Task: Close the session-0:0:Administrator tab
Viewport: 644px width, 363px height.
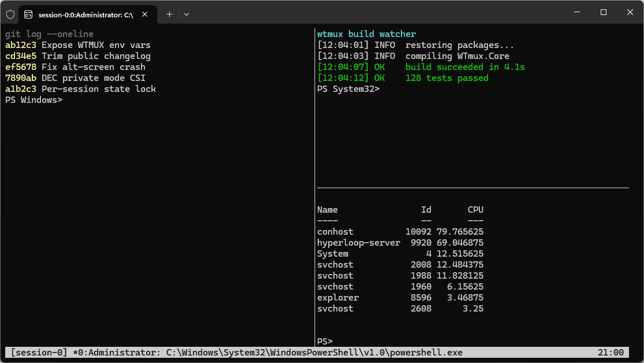Action: click(144, 14)
